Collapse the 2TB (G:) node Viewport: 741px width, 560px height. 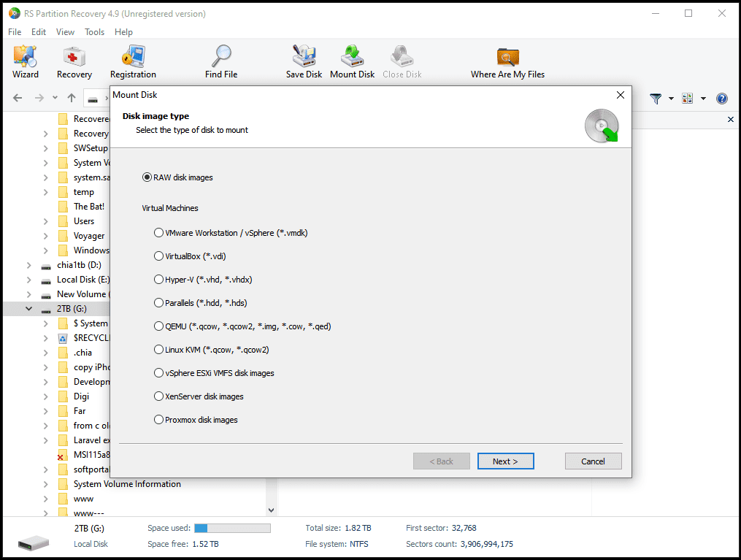tap(28, 309)
